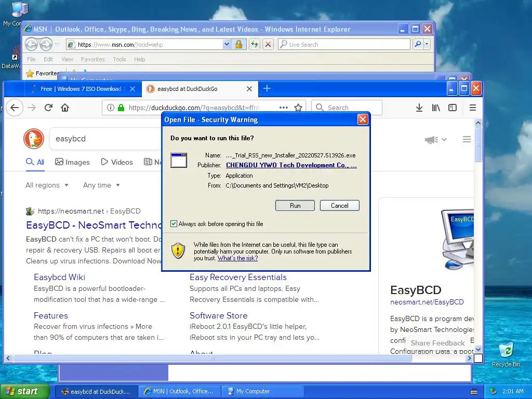
Task: Open Easy Recovery Essentials result link
Action: click(x=238, y=277)
